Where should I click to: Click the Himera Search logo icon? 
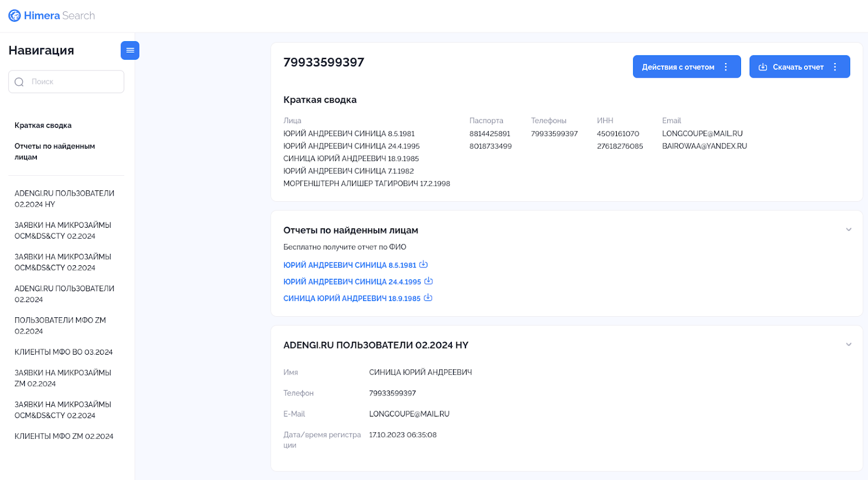[x=15, y=16]
